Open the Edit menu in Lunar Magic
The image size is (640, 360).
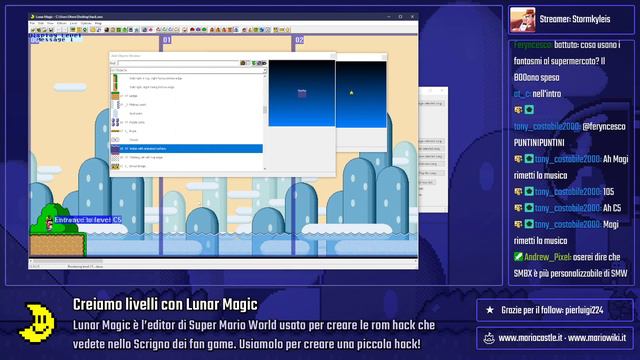click(41, 23)
